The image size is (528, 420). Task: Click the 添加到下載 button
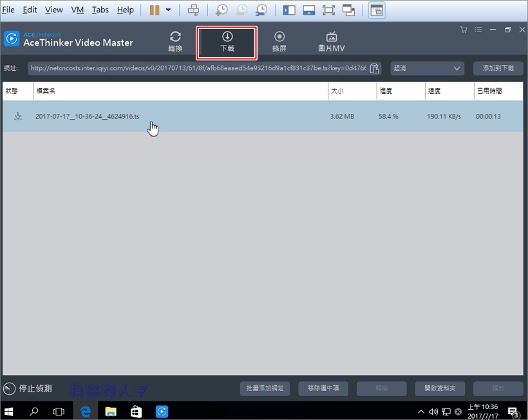[x=498, y=68]
